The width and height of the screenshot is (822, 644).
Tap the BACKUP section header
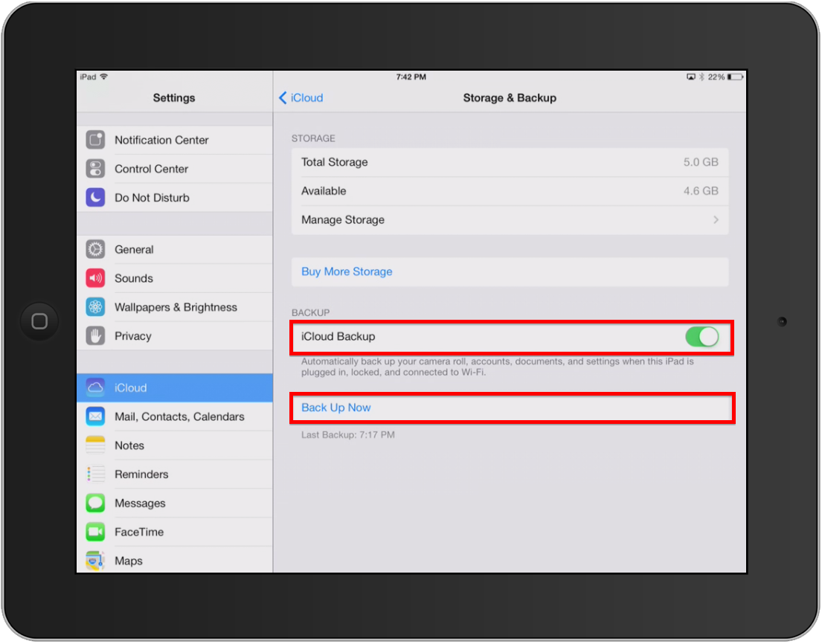[x=311, y=313]
